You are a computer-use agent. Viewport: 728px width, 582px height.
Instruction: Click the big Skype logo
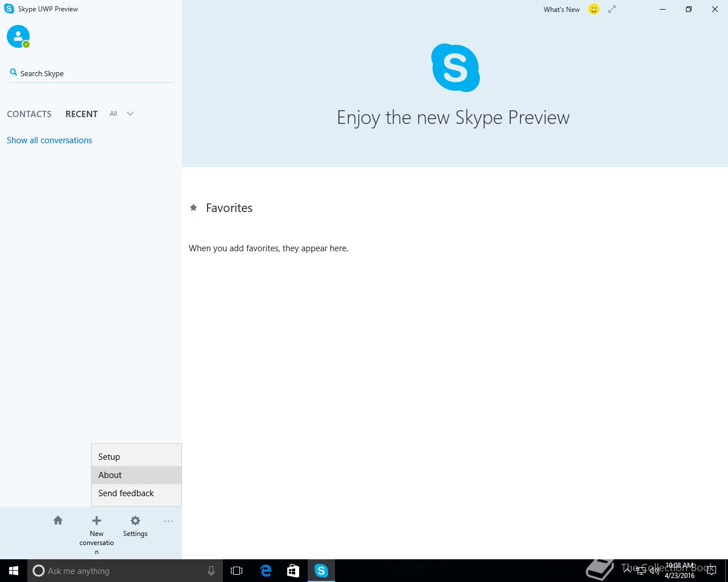click(455, 68)
